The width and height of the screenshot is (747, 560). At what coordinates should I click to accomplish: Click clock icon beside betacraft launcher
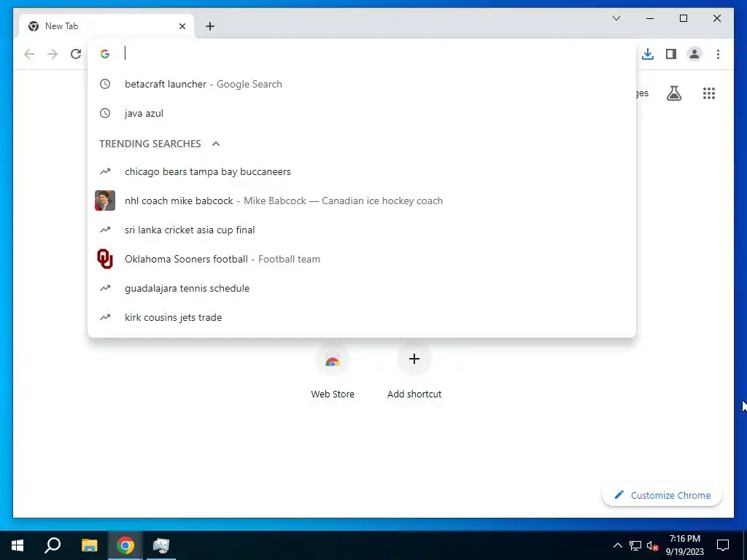[105, 85]
